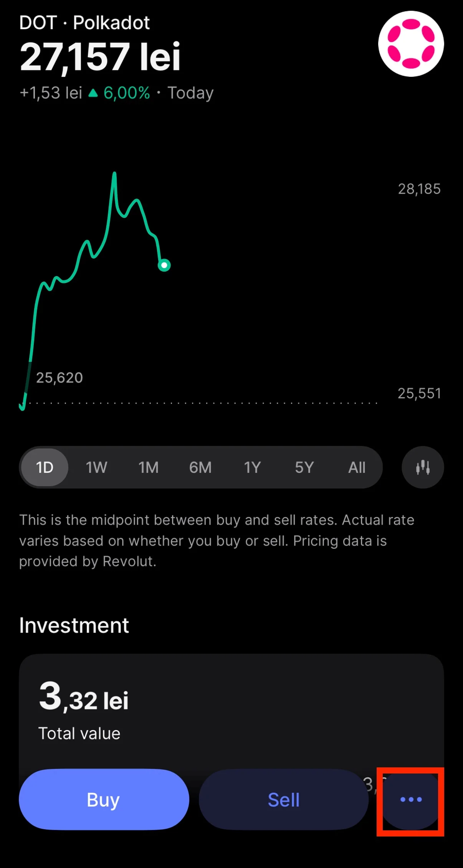The image size is (463, 868).
Task: Tap the 6,00% daily change label
Action: pyautogui.click(x=127, y=93)
